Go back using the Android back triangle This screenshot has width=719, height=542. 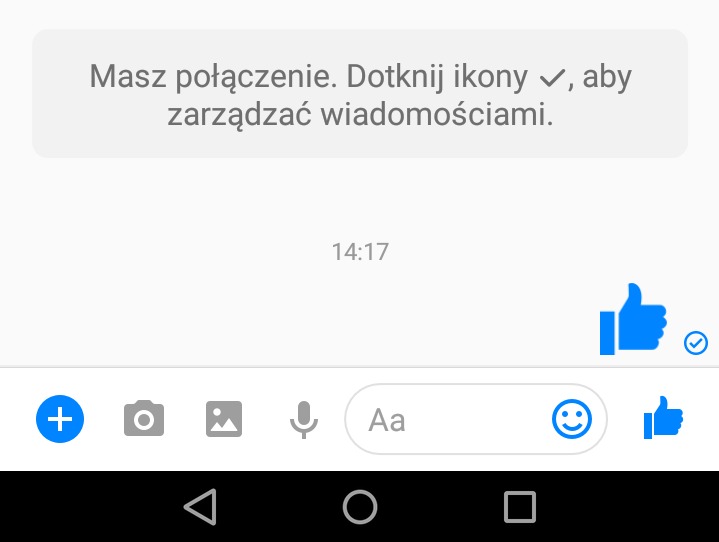[x=200, y=507]
